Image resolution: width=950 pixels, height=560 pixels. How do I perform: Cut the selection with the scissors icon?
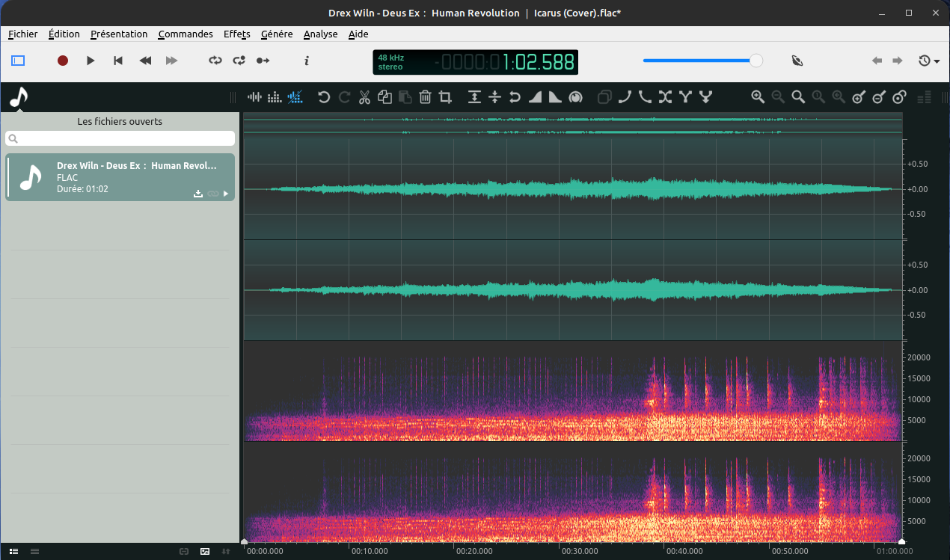pos(364,96)
